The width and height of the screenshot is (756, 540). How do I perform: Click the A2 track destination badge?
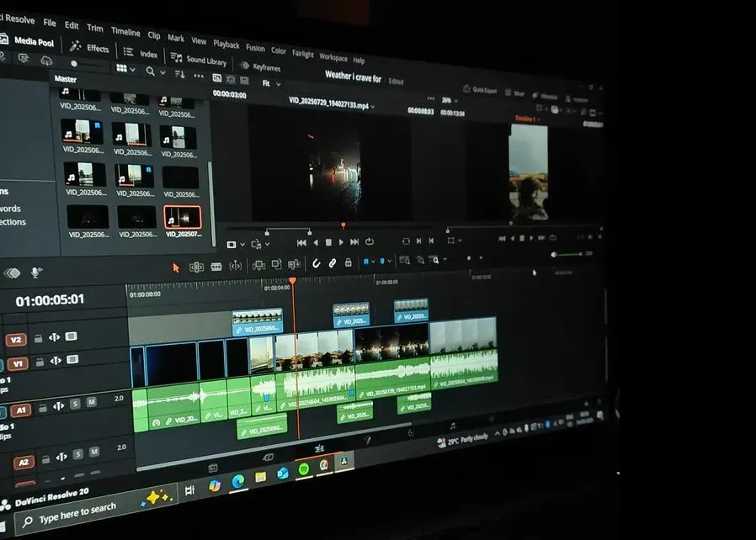click(x=24, y=463)
